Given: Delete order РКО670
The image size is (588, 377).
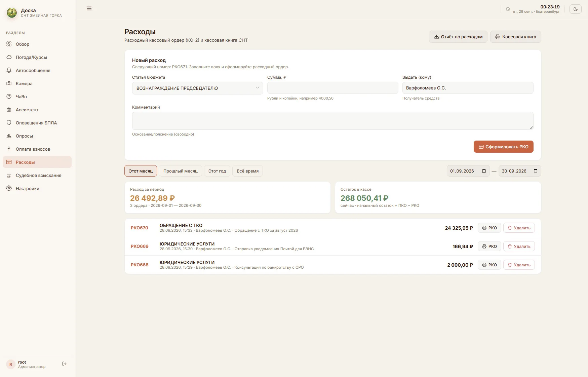Looking at the screenshot, I should pos(519,228).
